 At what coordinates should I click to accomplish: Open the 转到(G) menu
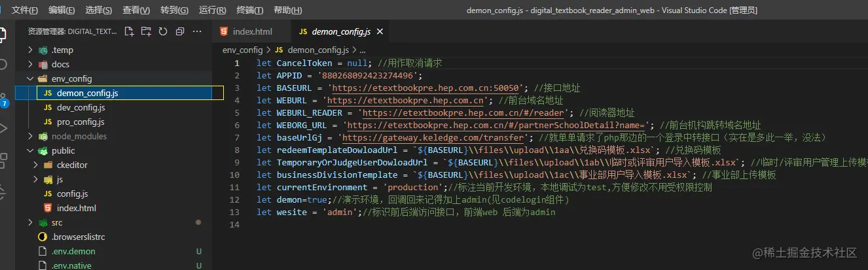tap(174, 10)
